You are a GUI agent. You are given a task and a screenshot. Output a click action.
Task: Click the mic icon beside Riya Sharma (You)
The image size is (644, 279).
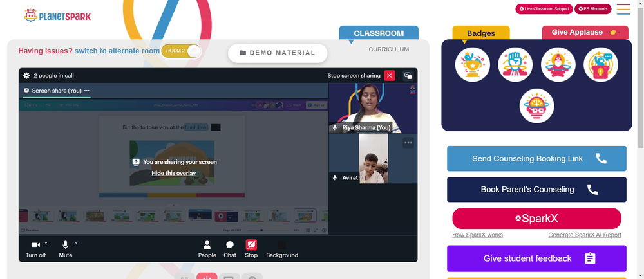tap(335, 127)
